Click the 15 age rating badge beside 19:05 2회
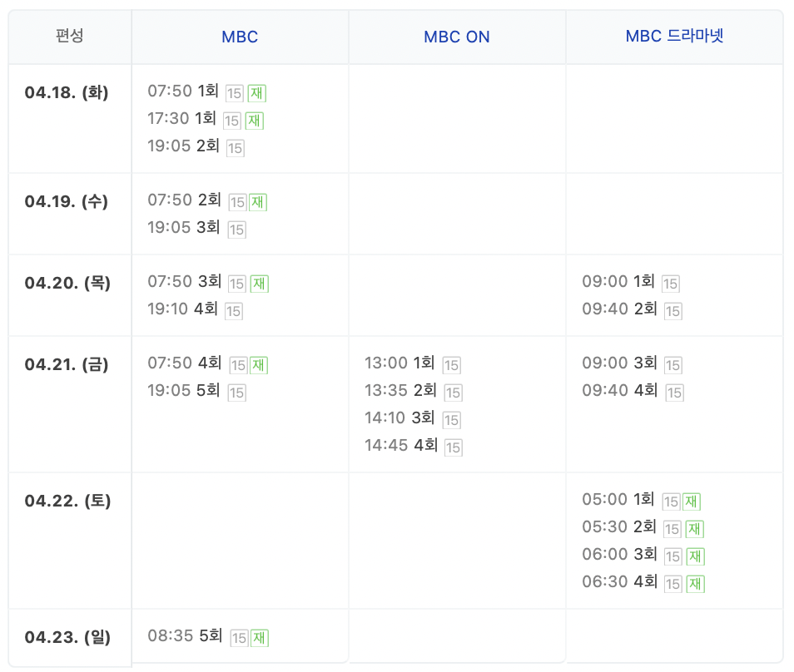 click(x=235, y=148)
